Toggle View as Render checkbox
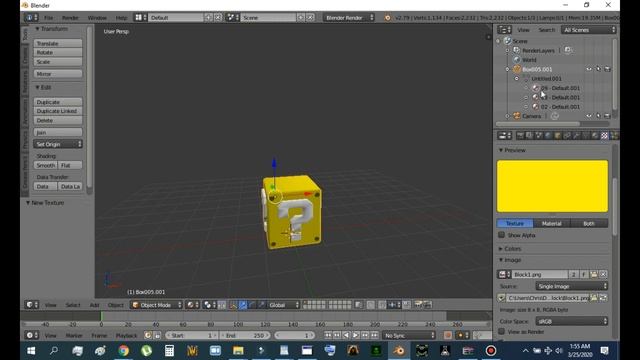640x360 pixels. click(502, 331)
